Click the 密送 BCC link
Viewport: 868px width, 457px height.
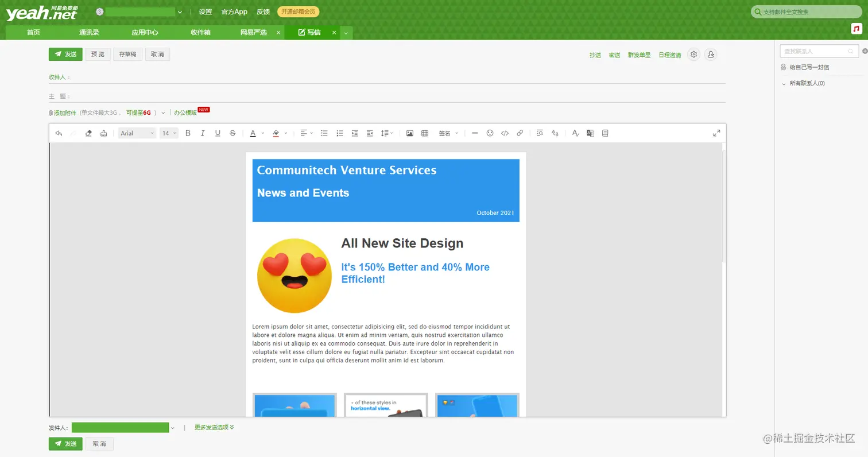[614, 55]
